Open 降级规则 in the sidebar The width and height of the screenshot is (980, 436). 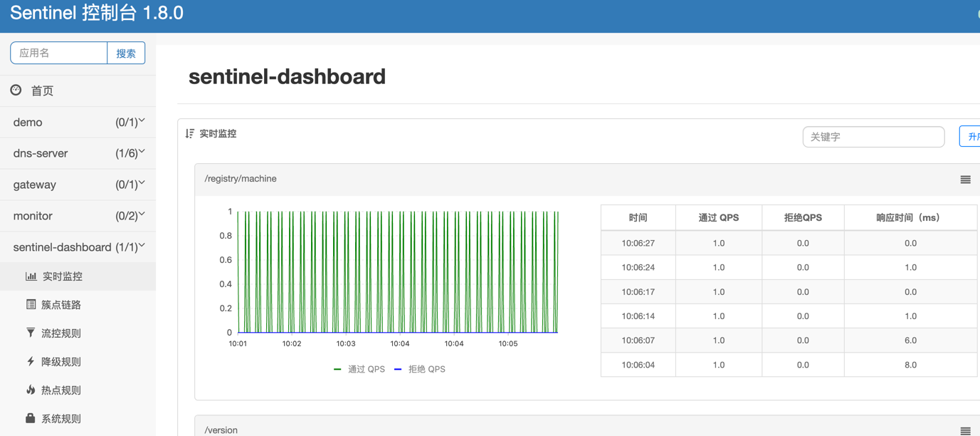pos(78,362)
